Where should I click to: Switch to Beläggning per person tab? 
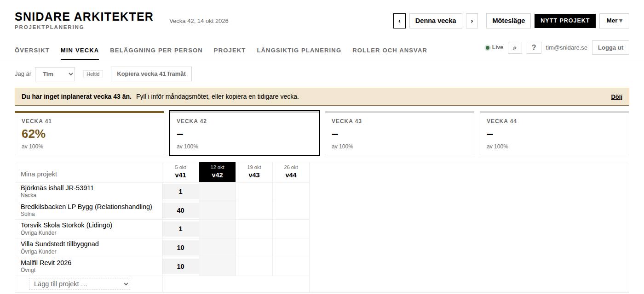[x=156, y=50]
